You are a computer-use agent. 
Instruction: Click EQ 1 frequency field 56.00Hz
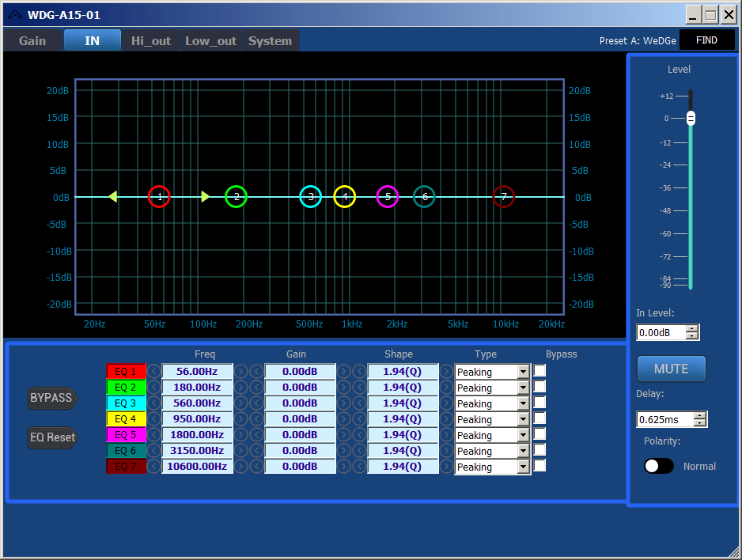point(197,371)
